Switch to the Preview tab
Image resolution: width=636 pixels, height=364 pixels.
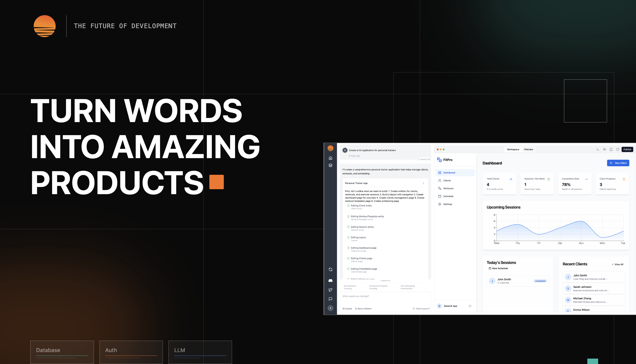(528, 150)
